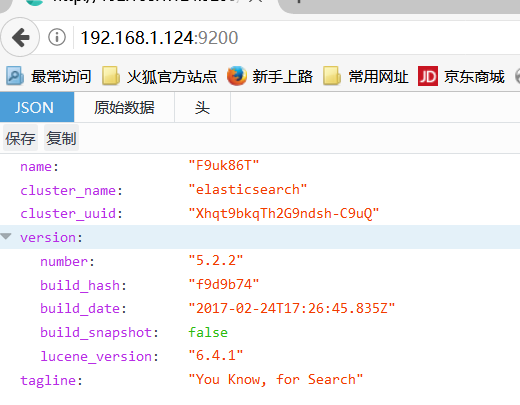Click the 保存 save button
Screen dimensions: 520x405
point(20,138)
